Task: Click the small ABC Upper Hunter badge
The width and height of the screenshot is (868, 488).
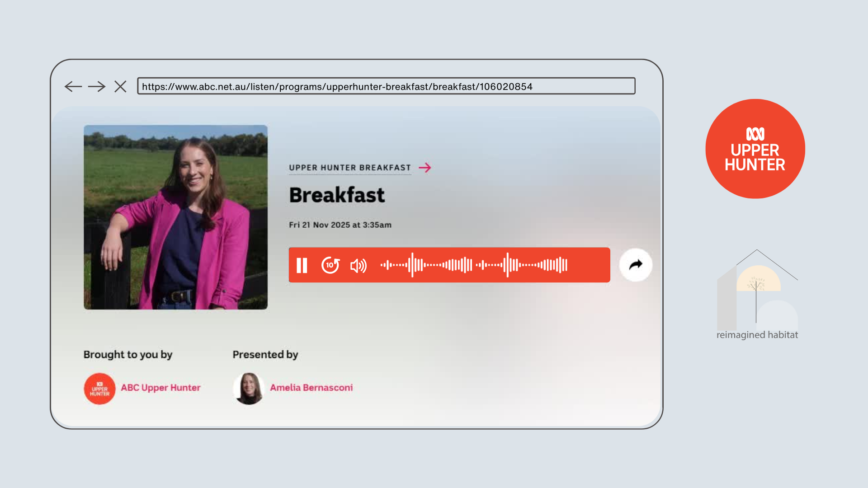Action: pyautogui.click(x=99, y=389)
